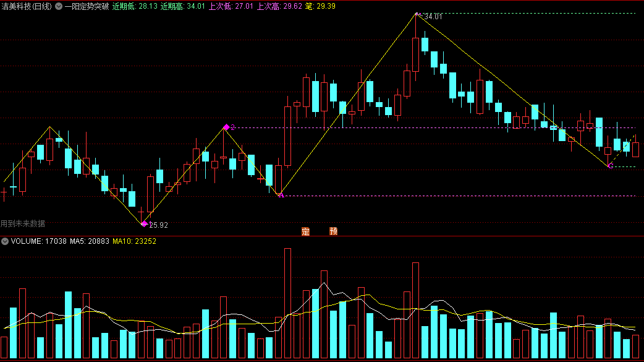Click the 定 signal marker icon
This screenshot has width=644, height=362.
(305, 231)
